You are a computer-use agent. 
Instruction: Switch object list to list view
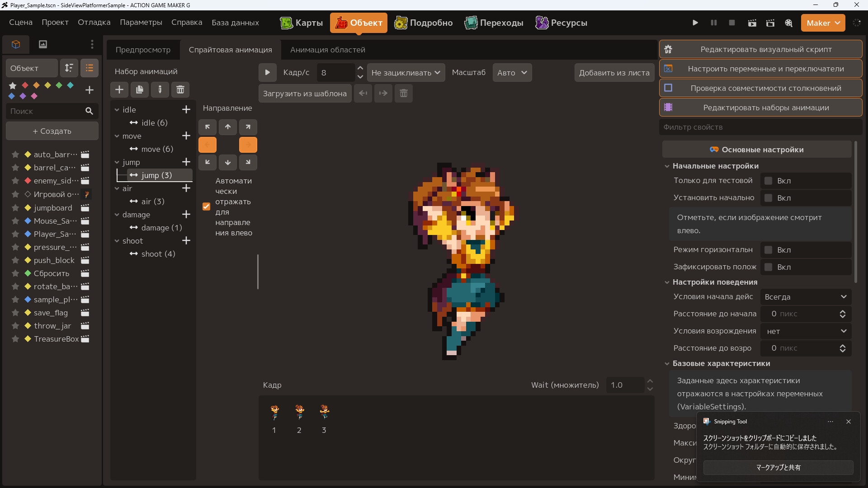[x=90, y=68]
